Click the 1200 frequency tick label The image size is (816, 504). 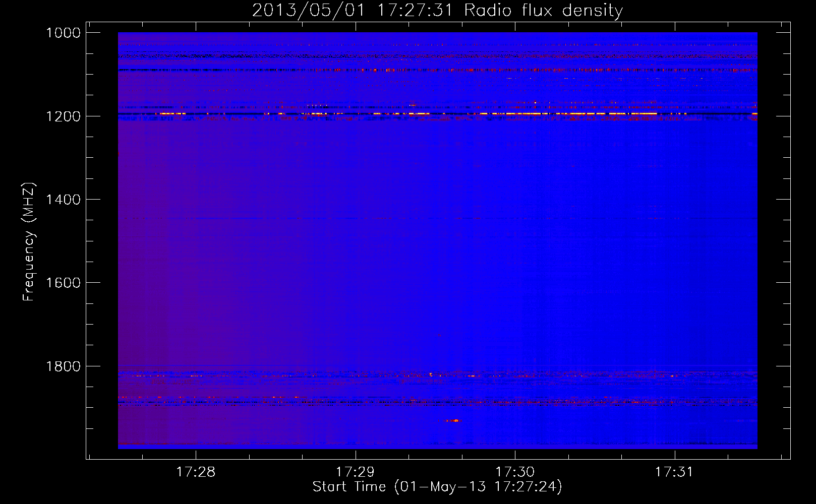coord(63,116)
